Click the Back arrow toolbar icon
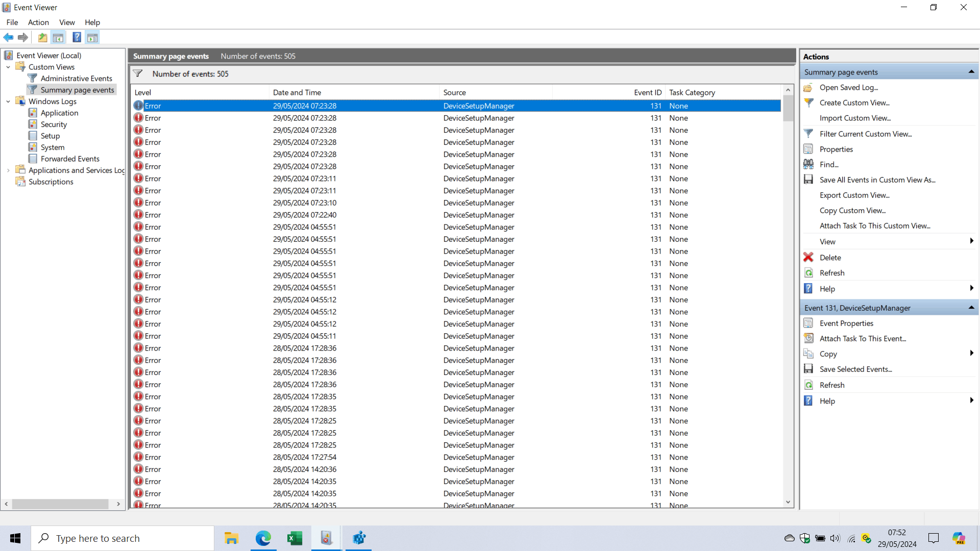 tap(8, 37)
